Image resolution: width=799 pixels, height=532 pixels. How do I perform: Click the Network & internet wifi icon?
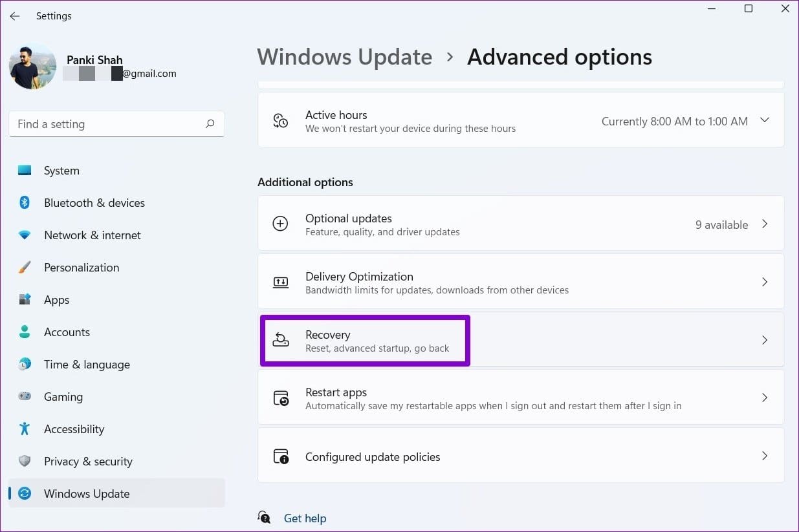pos(25,235)
